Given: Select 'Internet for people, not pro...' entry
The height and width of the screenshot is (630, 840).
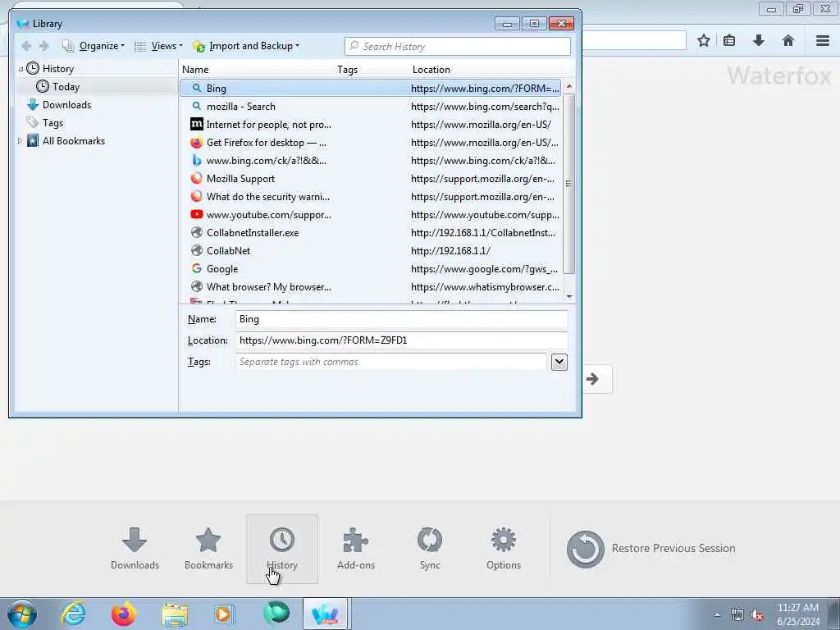Looking at the screenshot, I should coord(370,125).
